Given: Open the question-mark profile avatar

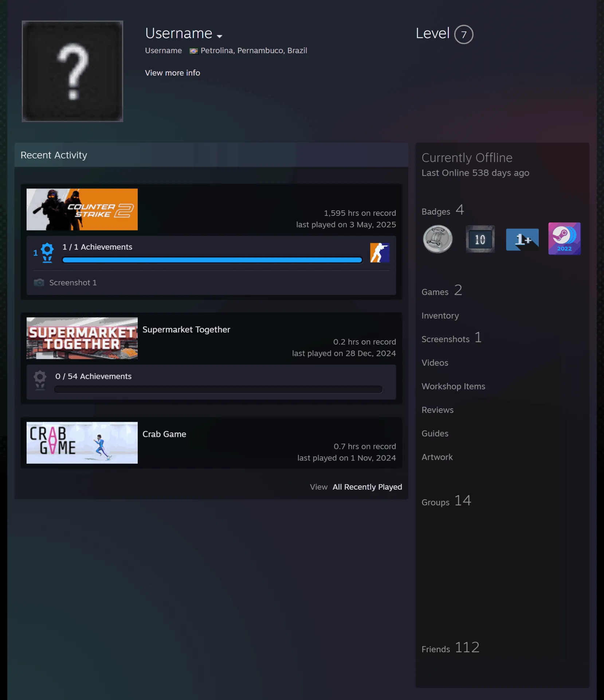Looking at the screenshot, I should pyautogui.click(x=72, y=71).
